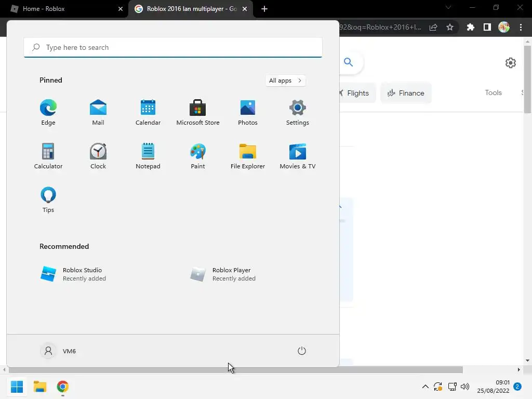Launch the Mail app
532x399 pixels.
(98, 113)
